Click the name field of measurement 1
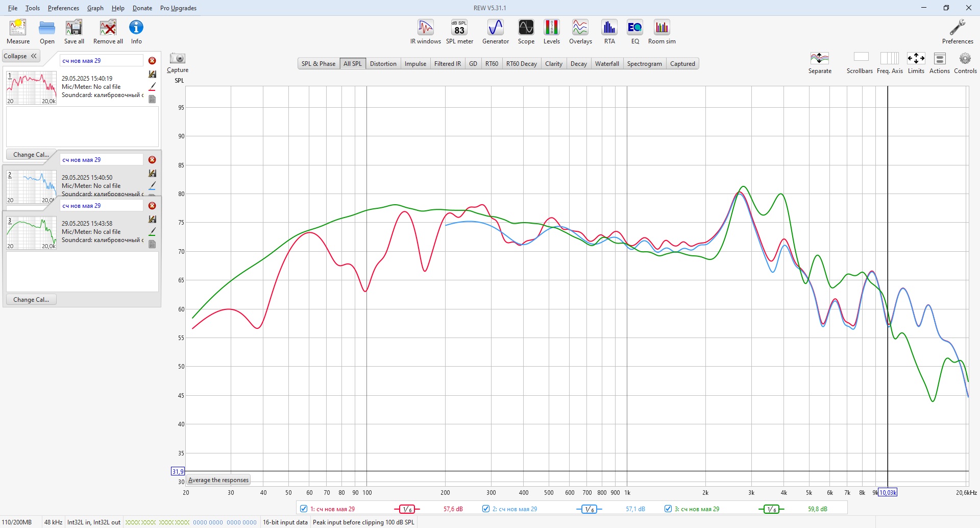The height and width of the screenshot is (528, 980). point(102,61)
